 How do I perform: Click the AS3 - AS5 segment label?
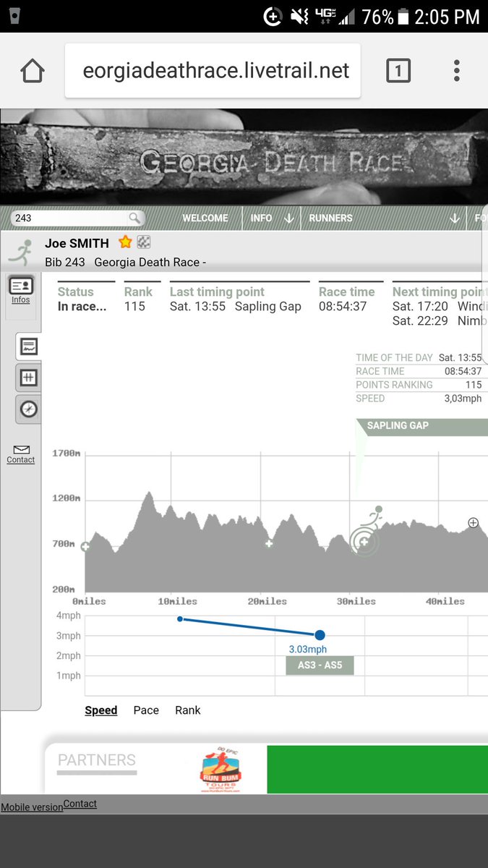point(320,665)
